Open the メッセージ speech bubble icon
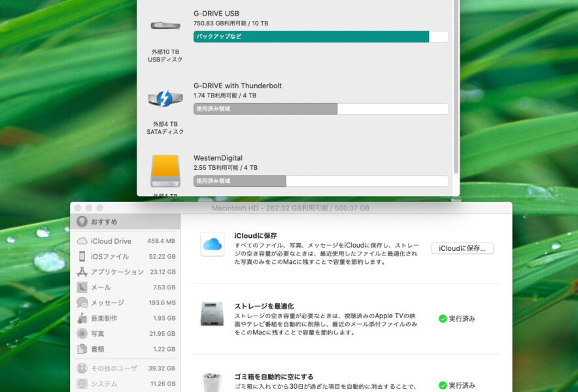This screenshot has height=392, width=578. click(82, 303)
